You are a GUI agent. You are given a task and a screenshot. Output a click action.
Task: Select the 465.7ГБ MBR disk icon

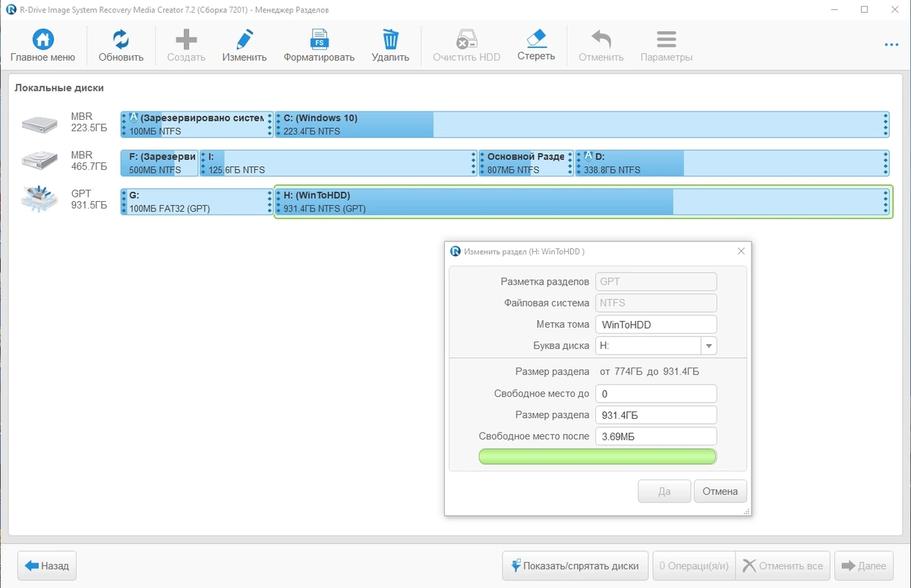tap(39, 162)
